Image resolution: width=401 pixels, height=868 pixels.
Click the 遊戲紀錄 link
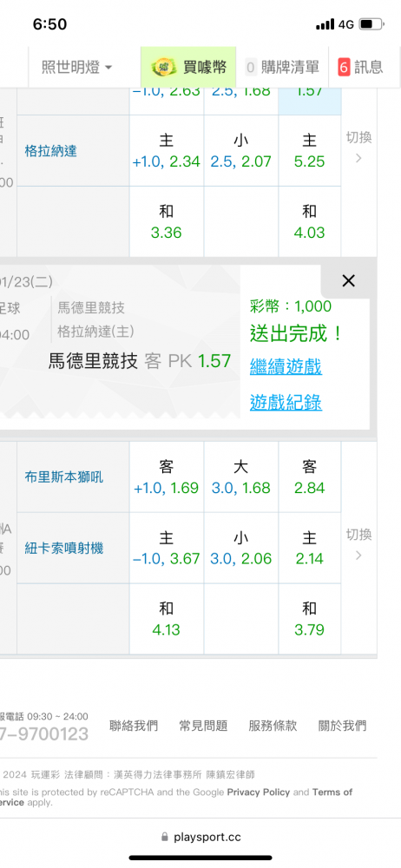coord(286,403)
